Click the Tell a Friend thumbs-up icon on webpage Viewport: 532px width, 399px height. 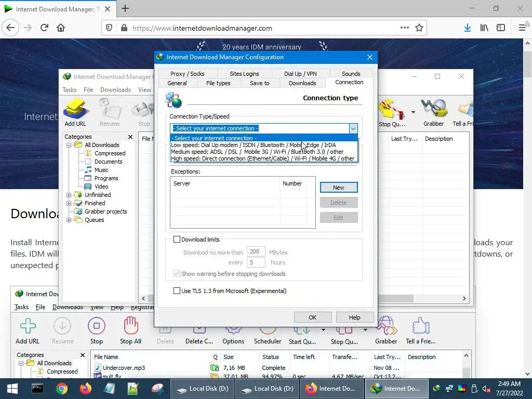[421, 326]
